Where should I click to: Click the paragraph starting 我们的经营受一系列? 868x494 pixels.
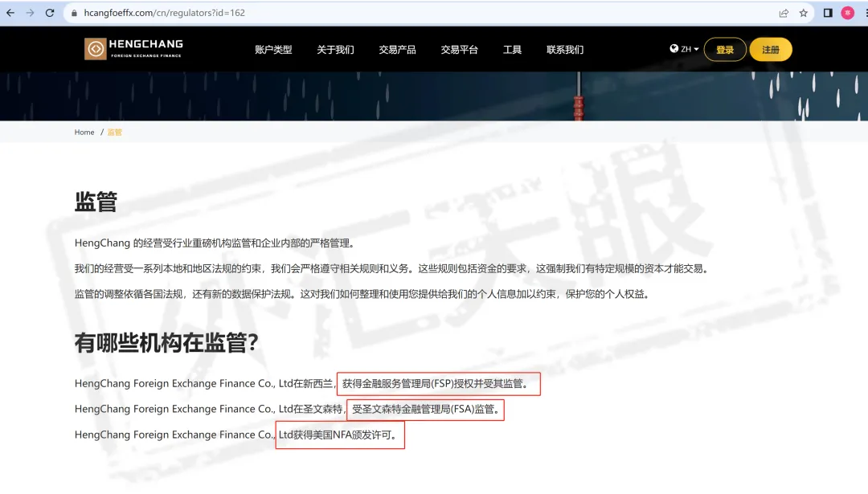pos(392,268)
